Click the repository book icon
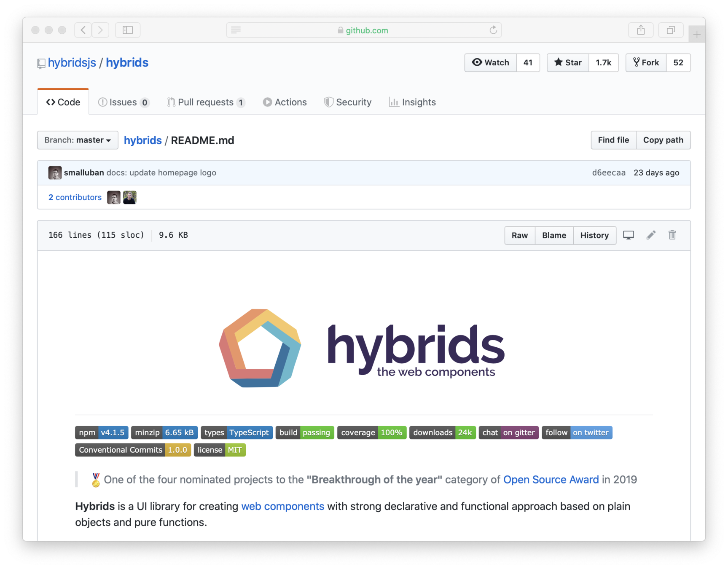 (x=41, y=63)
